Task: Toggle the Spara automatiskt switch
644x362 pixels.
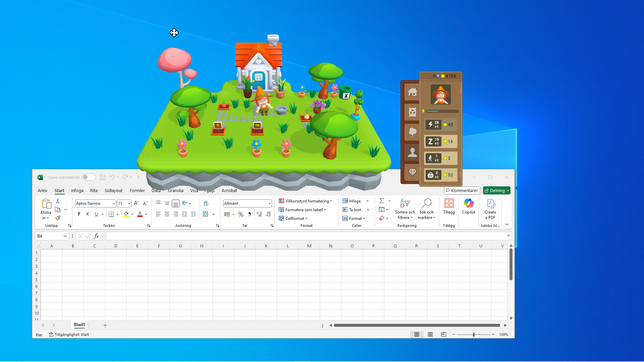Action: tap(89, 177)
